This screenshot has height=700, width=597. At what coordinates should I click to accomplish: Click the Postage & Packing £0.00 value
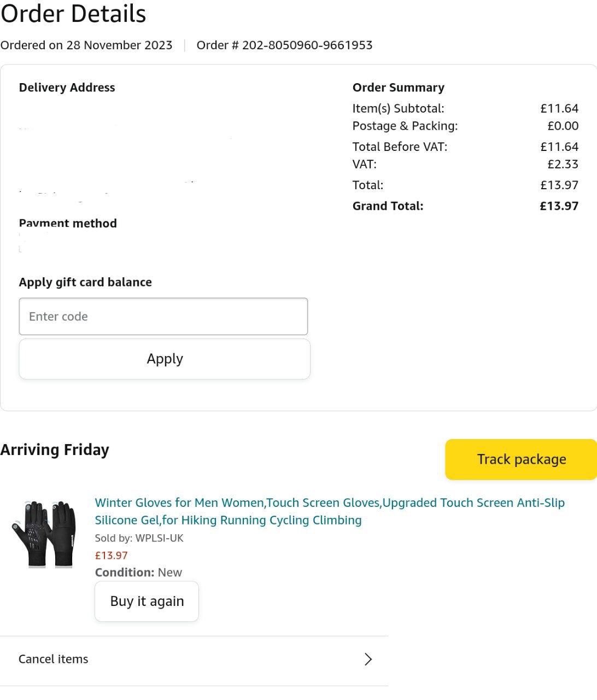(563, 126)
